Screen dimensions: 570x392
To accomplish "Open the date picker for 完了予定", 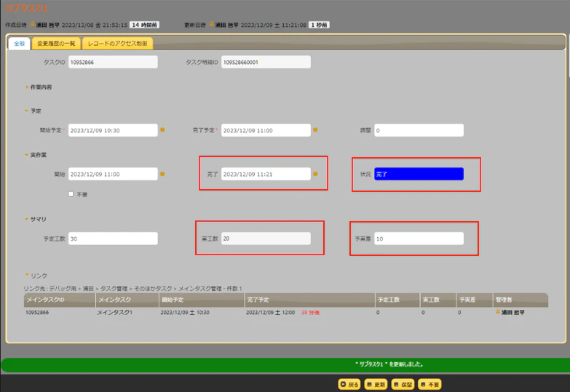I will point(315,130).
